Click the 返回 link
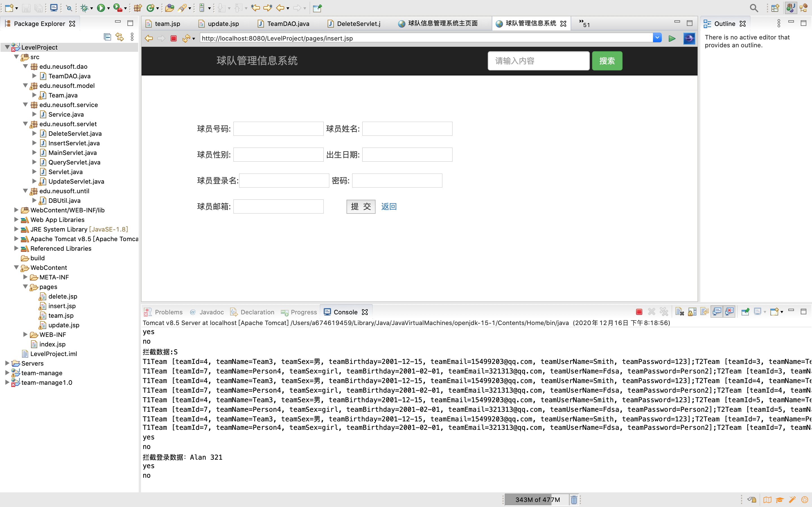The image size is (812, 507). coord(389,206)
